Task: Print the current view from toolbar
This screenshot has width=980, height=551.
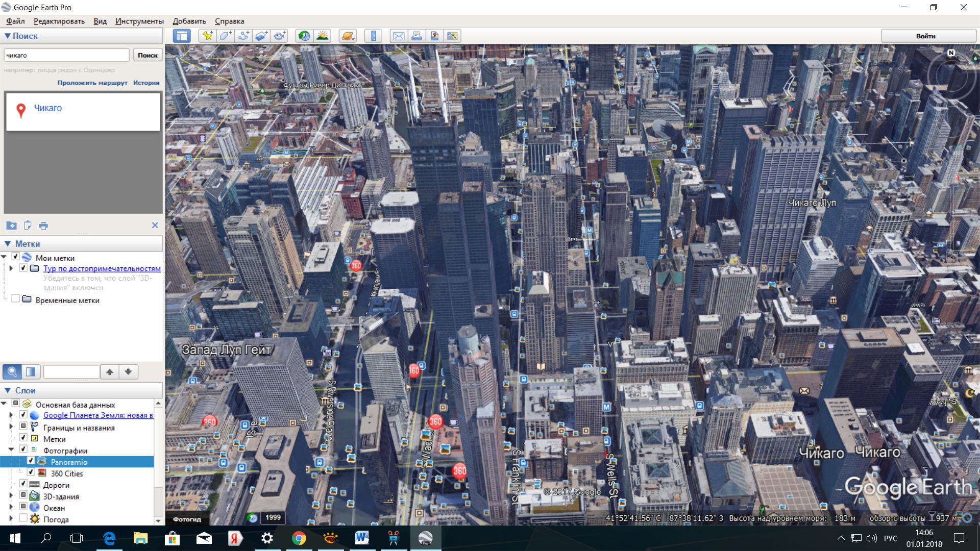Action: tap(416, 36)
